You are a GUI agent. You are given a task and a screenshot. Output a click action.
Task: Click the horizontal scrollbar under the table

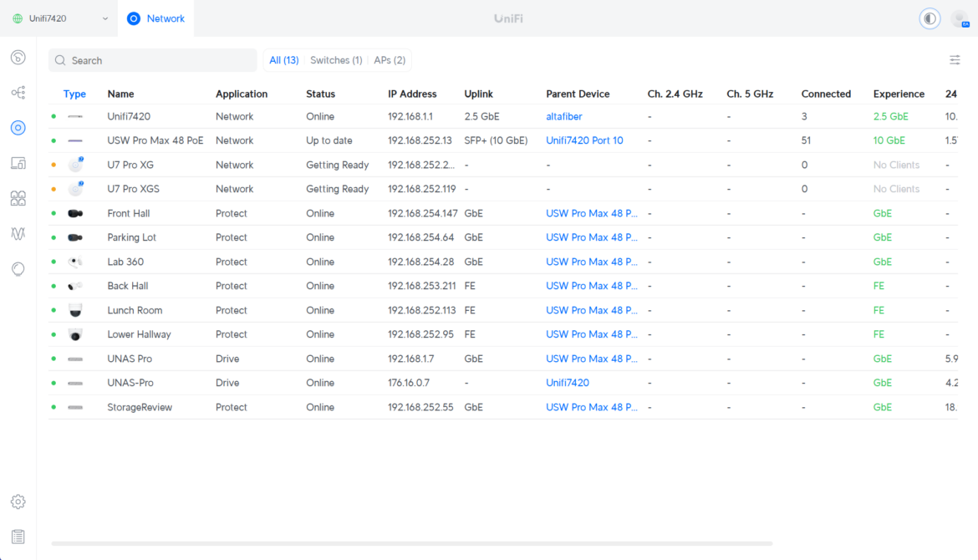click(x=411, y=544)
